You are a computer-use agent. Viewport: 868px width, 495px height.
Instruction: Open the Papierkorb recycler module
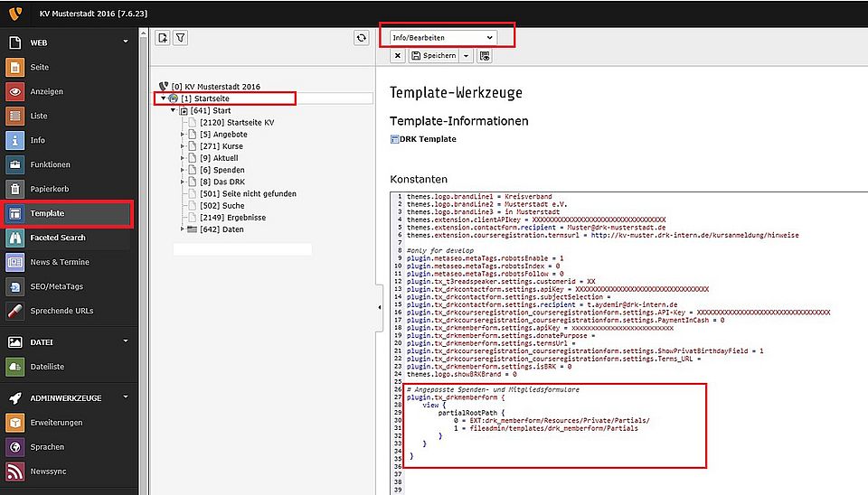pyautogui.click(x=51, y=189)
